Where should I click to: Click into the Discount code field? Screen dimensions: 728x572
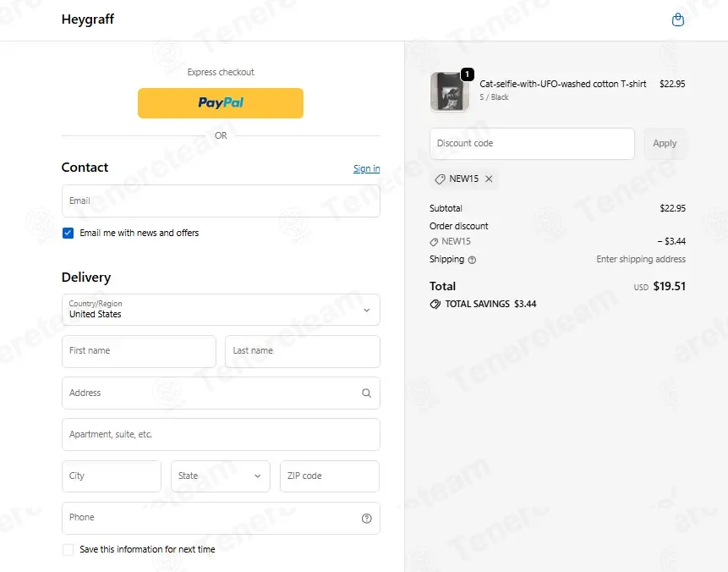tap(532, 144)
